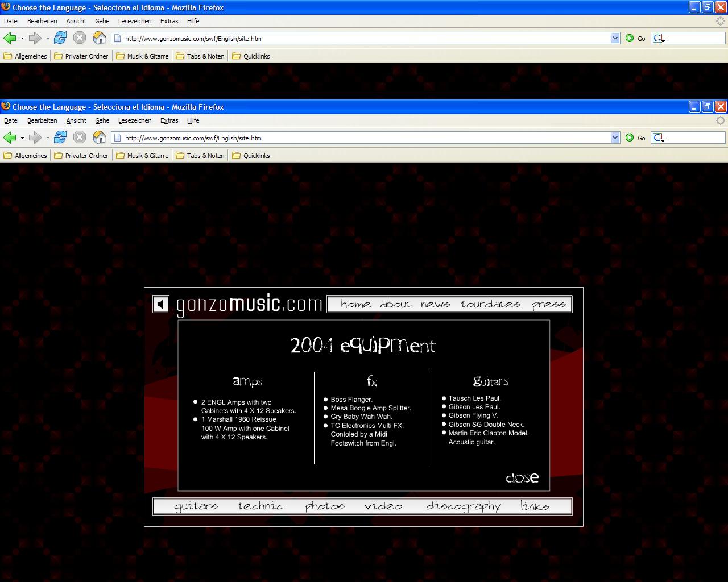Open search engine icon in lower window

point(659,138)
